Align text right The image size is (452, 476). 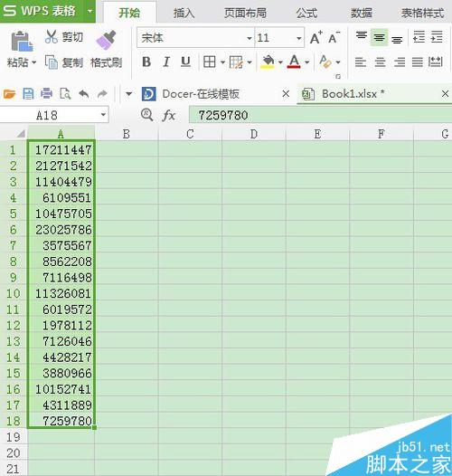(400, 62)
